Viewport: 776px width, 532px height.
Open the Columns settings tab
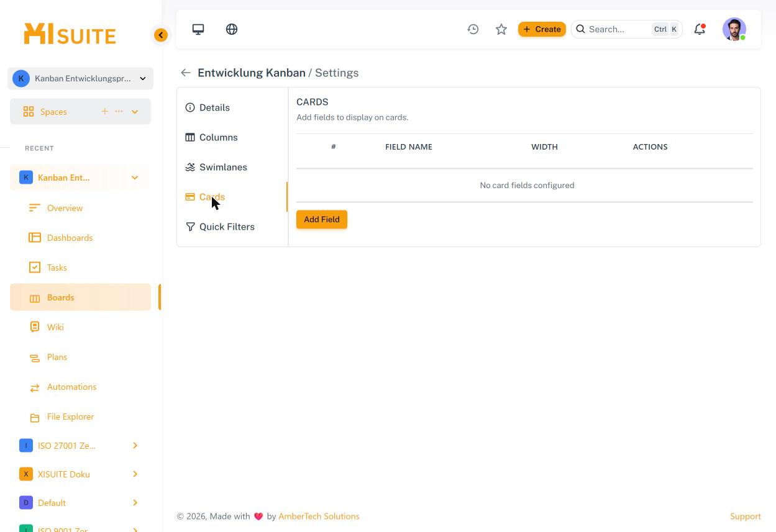coord(232,137)
